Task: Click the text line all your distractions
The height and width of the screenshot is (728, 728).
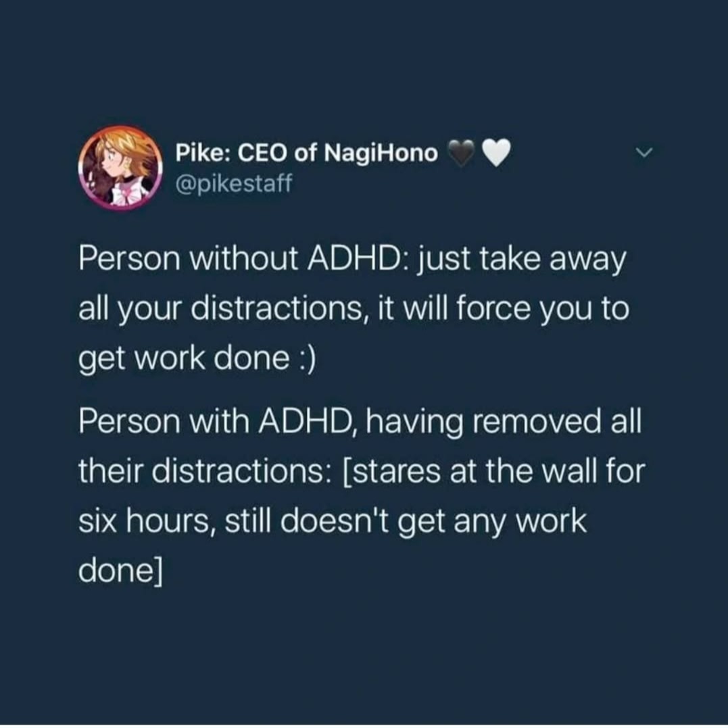Action: point(354,310)
